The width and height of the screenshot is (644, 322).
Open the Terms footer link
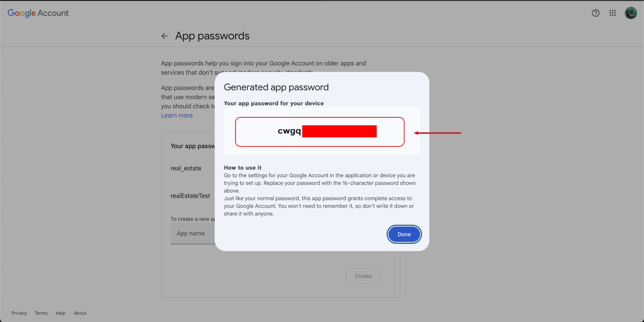pos(41,313)
